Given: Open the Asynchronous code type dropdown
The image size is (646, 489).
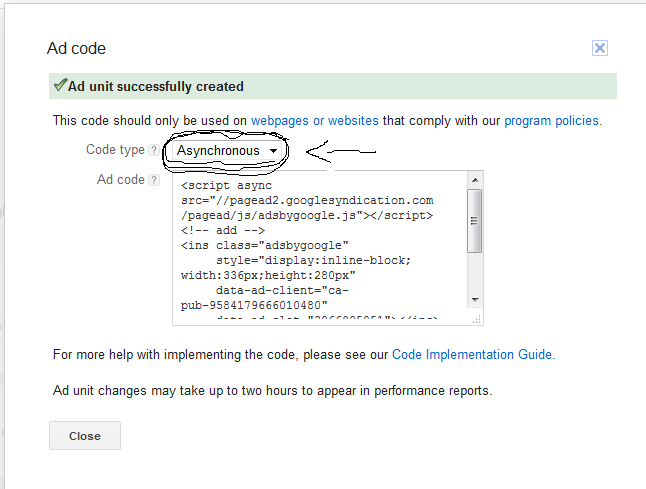Looking at the screenshot, I should coord(227,151).
